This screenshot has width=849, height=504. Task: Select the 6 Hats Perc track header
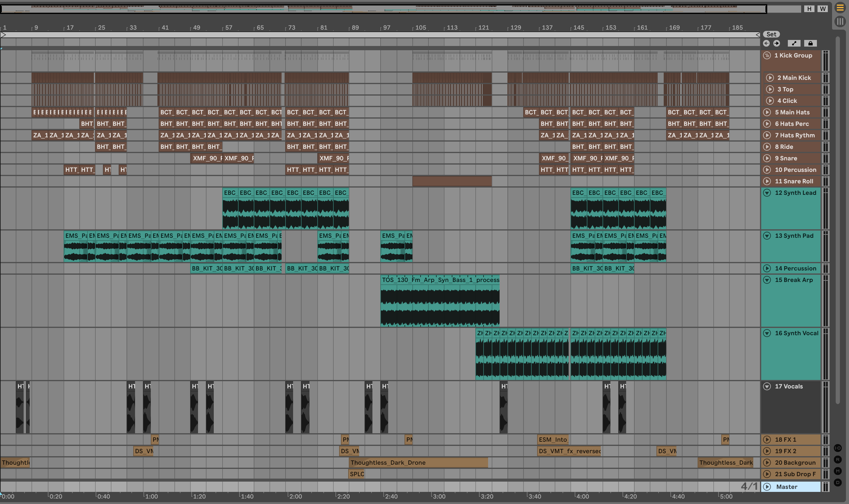tap(791, 124)
